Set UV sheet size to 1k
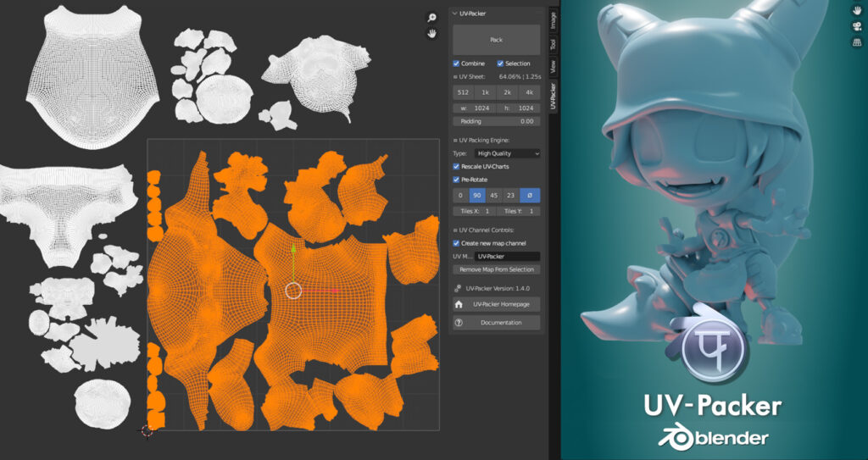The width and height of the screenshot is (868, 460). pos(486,92)
